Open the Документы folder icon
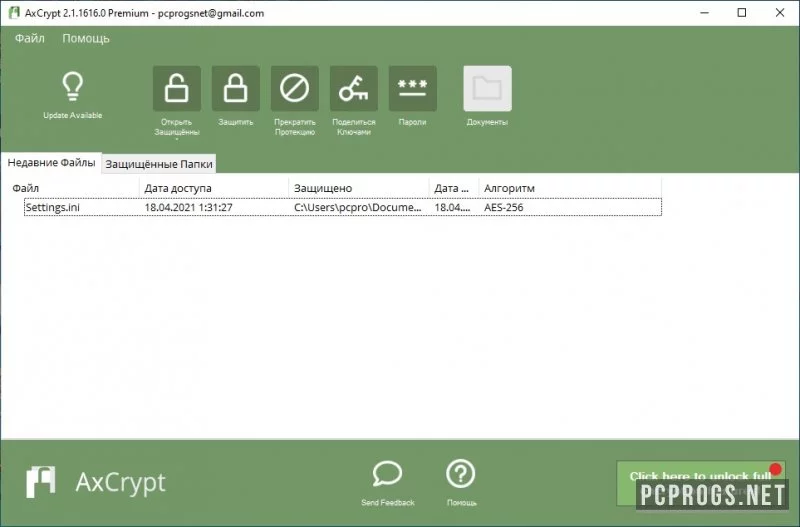 click(x=487, y=88)
